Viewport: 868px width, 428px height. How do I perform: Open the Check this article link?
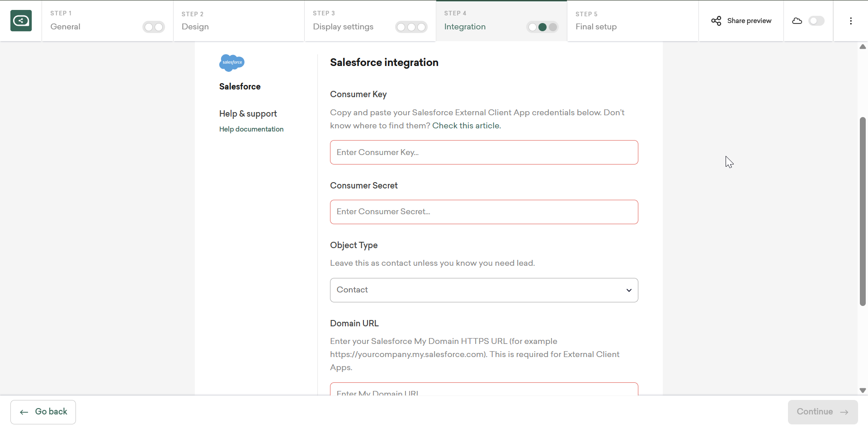pos(467,126)
